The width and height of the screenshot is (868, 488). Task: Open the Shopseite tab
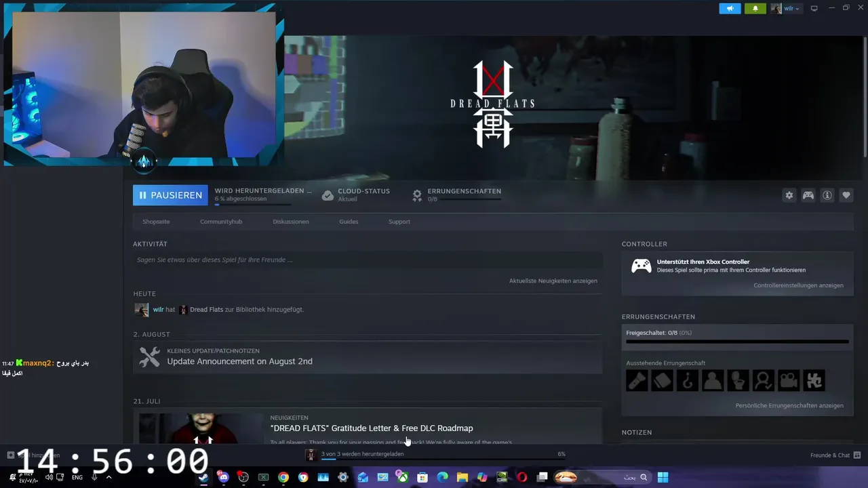[156, 222]
